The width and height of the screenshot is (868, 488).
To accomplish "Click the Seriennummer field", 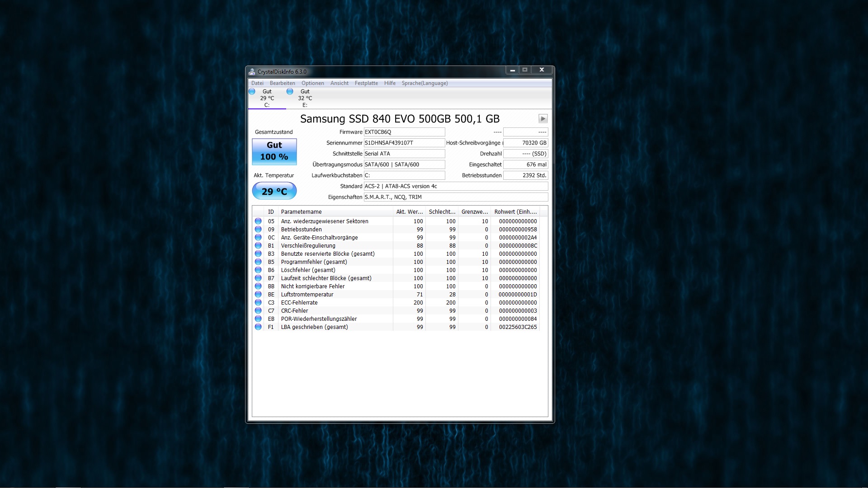I will point(404,143).
